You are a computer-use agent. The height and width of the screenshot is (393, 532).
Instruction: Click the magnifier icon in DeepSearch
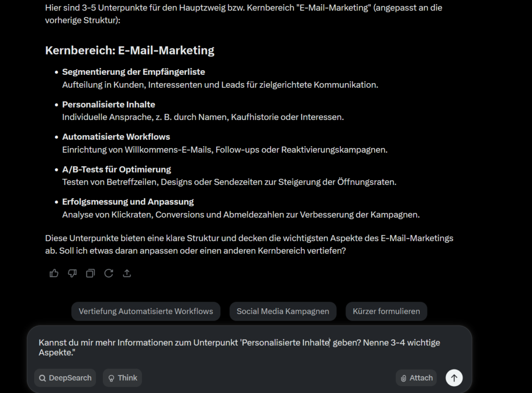point(43,378)
